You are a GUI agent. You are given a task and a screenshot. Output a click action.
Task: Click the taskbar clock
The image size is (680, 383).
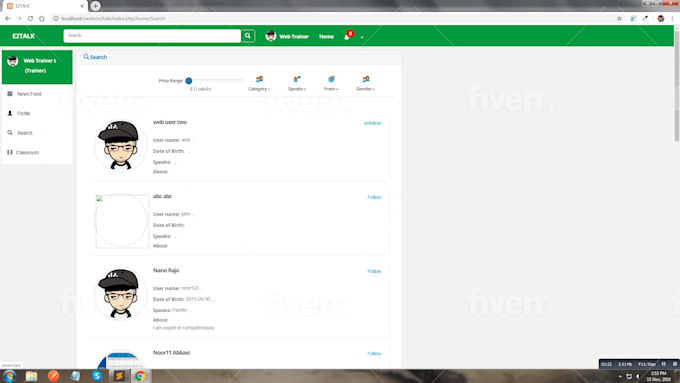coord(658,376)
